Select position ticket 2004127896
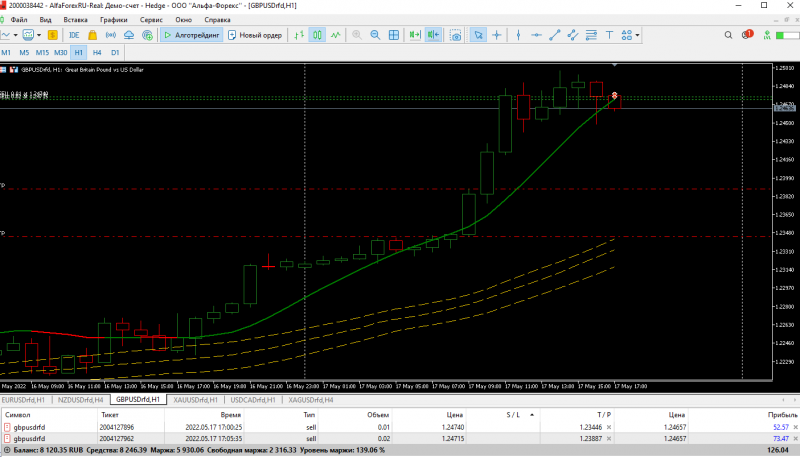 [116, 427]
